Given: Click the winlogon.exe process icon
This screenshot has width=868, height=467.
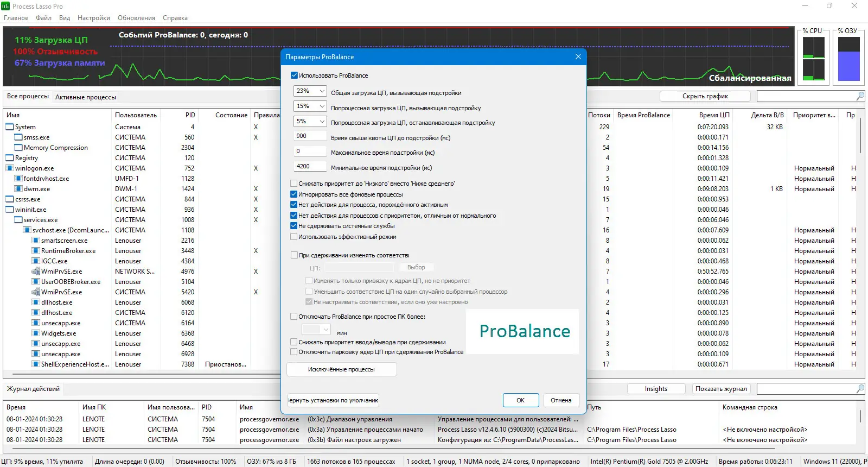Looking at the screenshot, I should (x=10, y=168).
